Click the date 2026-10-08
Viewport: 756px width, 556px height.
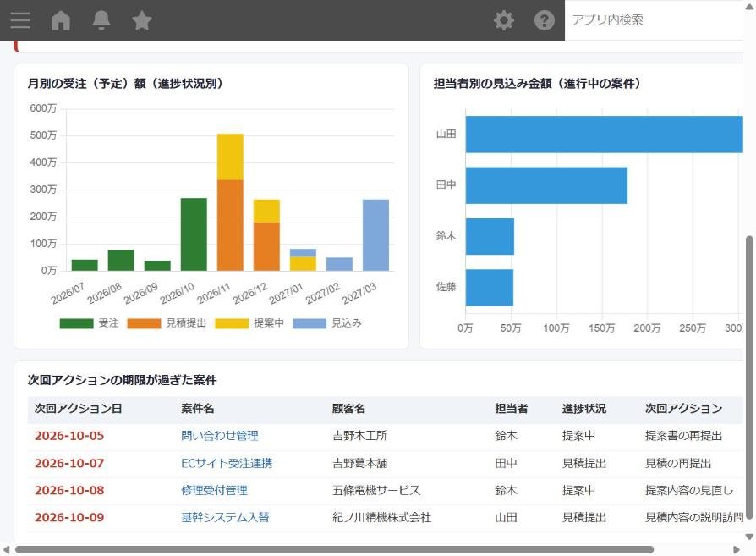69,490
